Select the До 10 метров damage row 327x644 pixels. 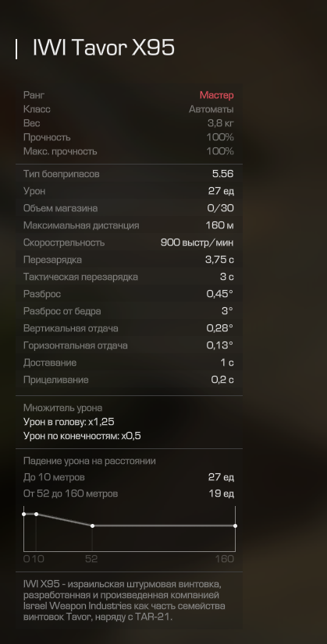click(x=129, y=477)
